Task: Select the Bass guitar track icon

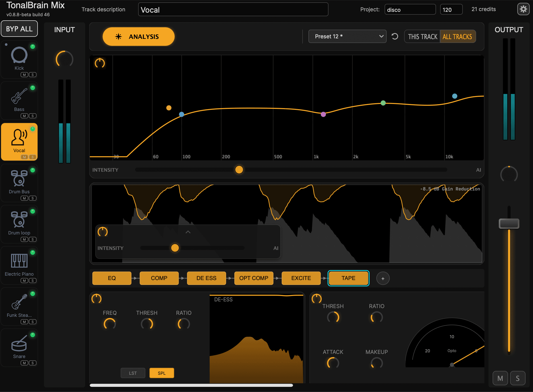Action: pyautogui.click(x=19, y=96)
